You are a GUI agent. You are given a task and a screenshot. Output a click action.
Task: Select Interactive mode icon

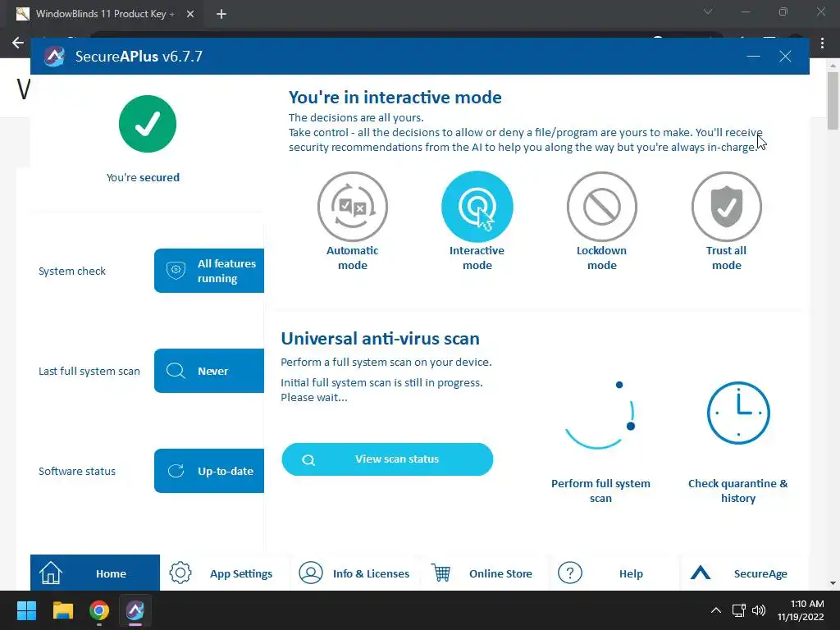pos(477,207)
